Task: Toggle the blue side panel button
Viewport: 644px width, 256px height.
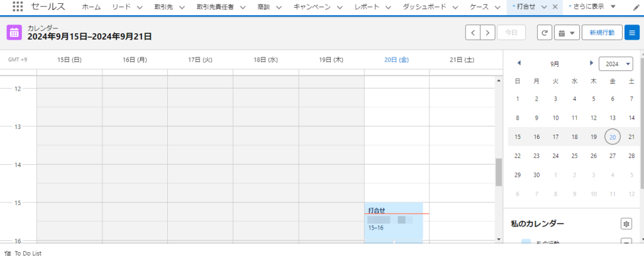Action: (x=631, y=33)
